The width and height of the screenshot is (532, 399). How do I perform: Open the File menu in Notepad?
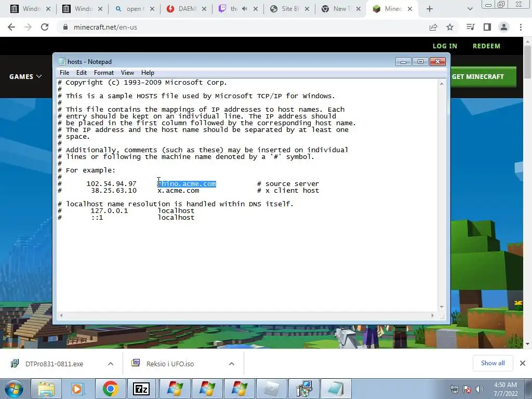pyautogui.click(x=64, y=73)
